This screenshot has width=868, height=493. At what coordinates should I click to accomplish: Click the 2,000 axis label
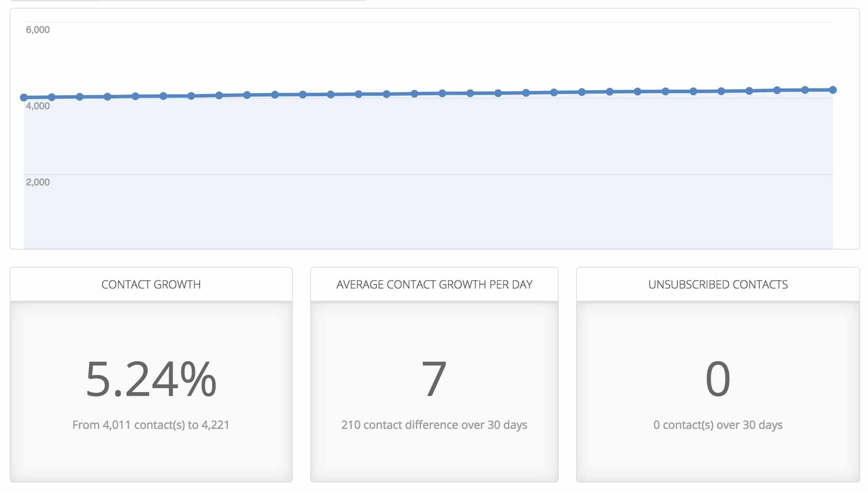(38, 182)
